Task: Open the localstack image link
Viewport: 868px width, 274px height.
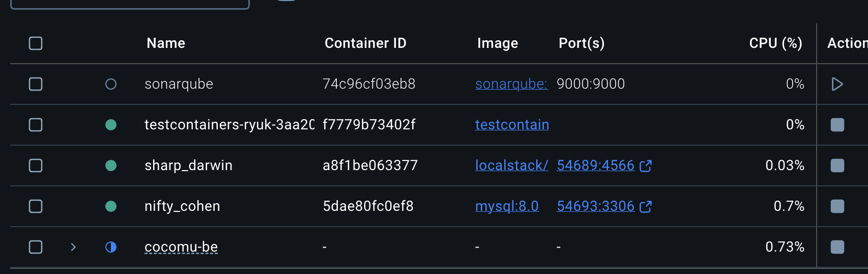Action: (511, 166)
